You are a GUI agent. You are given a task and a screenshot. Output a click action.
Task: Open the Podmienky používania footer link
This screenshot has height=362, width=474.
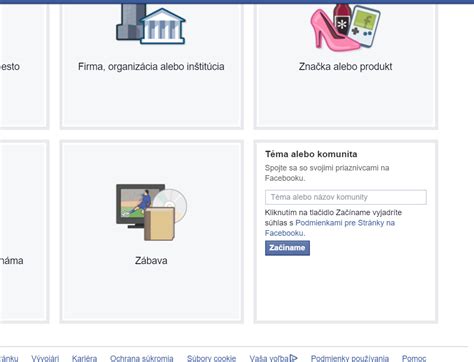coord(350,358)
